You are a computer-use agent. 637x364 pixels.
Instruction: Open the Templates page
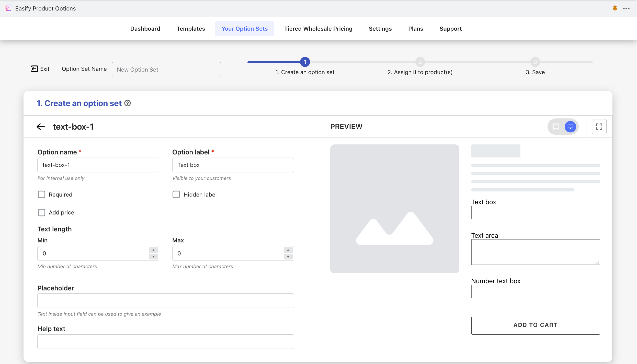point(191,29)
